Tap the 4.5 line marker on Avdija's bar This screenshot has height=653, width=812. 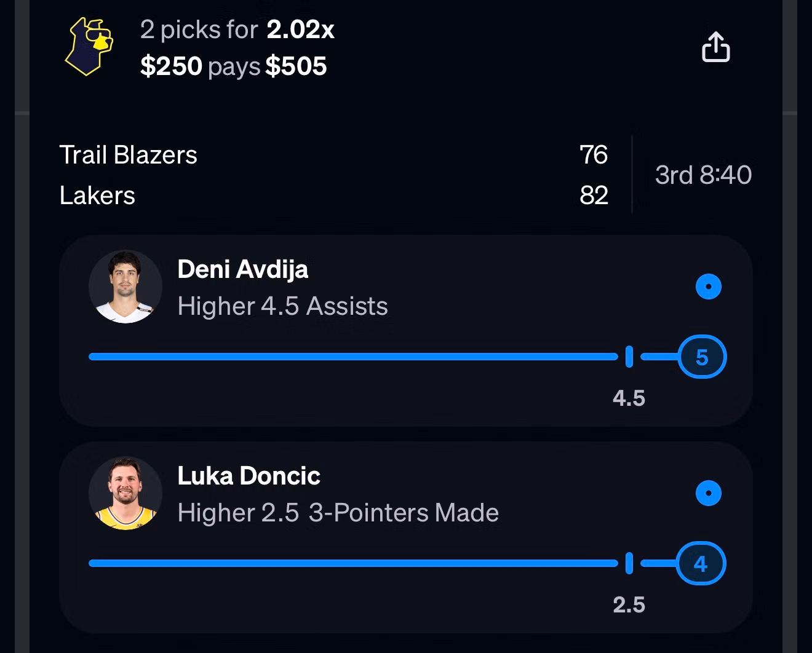[x=629, y=357]
